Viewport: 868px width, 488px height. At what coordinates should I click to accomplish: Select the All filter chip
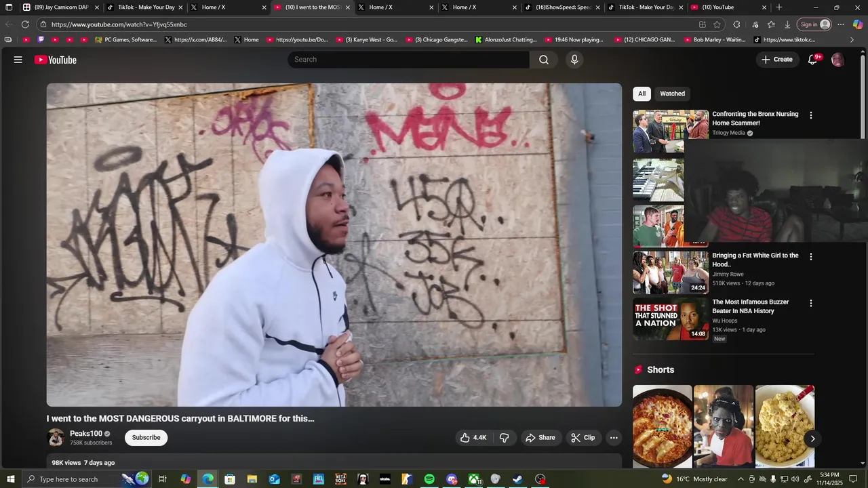pos(642,94)
